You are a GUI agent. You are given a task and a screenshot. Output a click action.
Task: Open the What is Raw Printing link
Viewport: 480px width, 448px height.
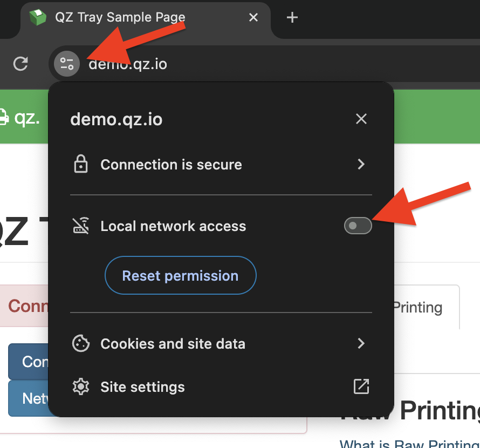pyautogui.click(x=410, y=444)
